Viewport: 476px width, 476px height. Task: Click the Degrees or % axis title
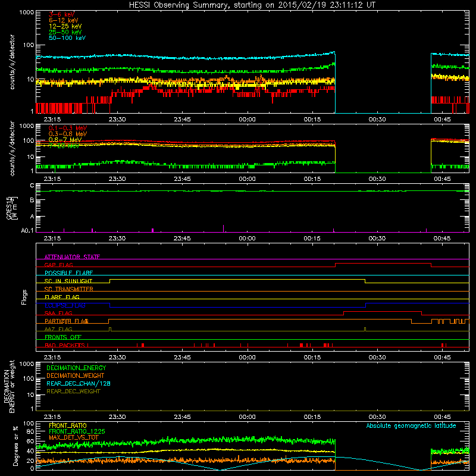point(15,446)
